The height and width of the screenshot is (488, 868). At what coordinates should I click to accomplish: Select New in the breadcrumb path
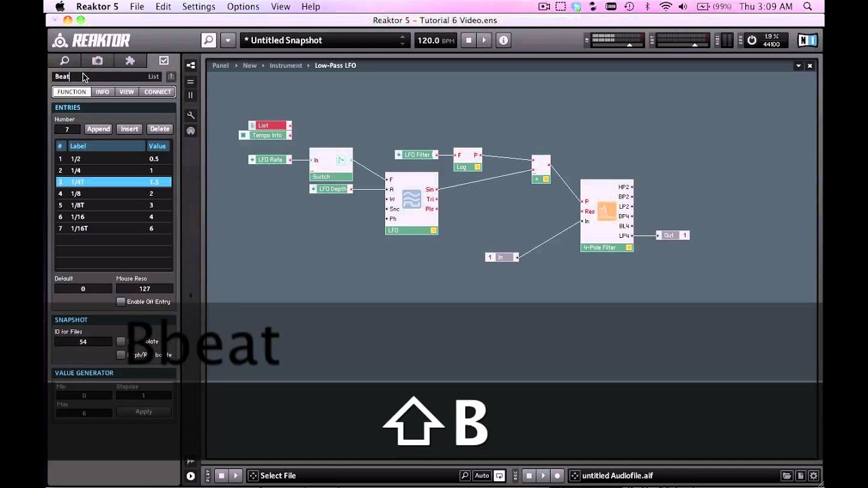pos(250,66)
